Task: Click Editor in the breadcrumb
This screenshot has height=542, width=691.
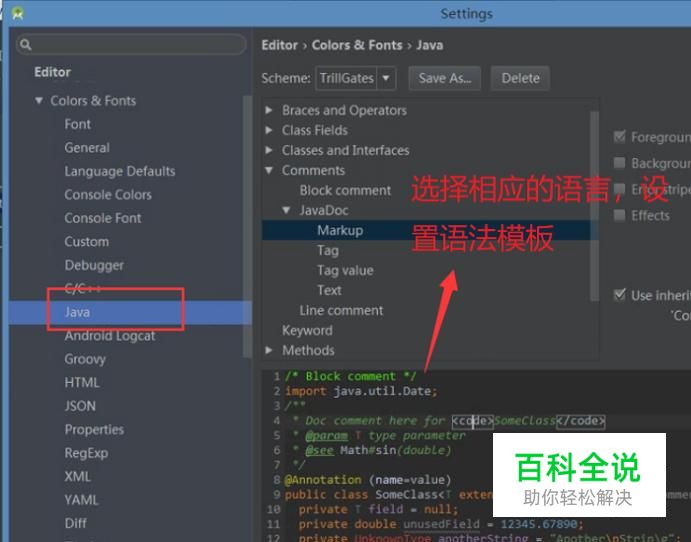Action: coord(279,45)
